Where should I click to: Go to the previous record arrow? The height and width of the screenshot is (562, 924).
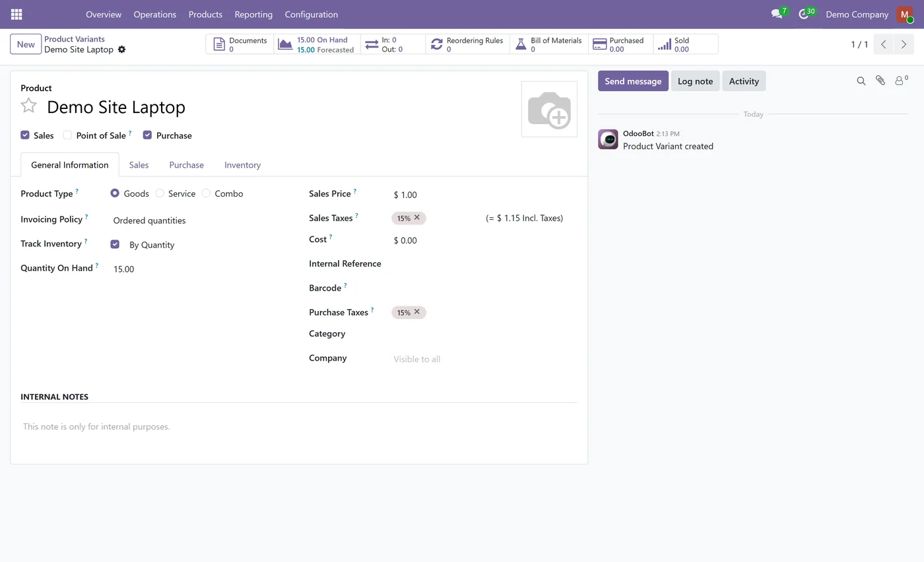(883, 44)
